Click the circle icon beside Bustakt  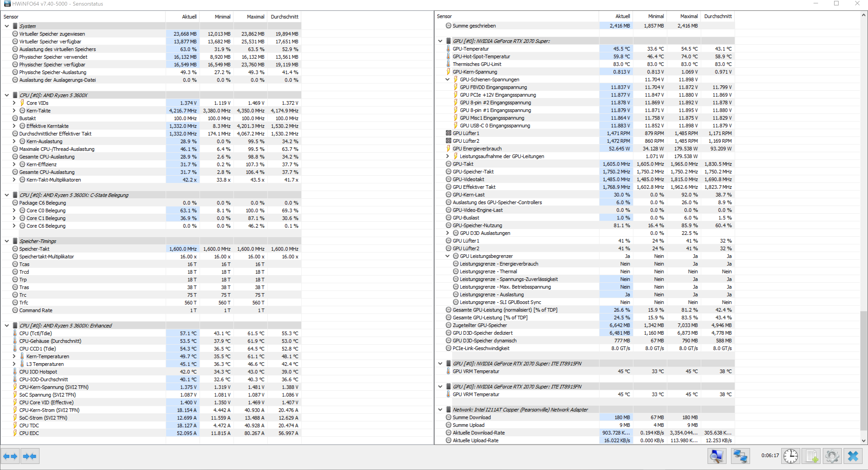click(15, 118)
